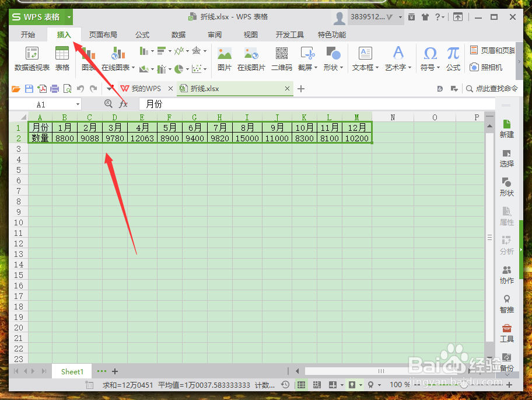Insert an equation via 公式 pi icon
This screenshot has width=532, height=400.
[453, 59]
